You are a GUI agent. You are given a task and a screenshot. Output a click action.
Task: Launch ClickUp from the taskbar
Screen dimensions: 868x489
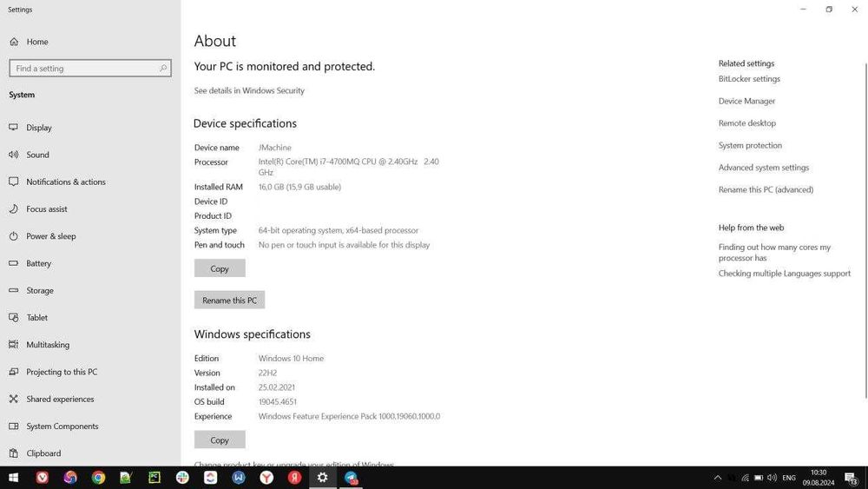tap(210, 478)
